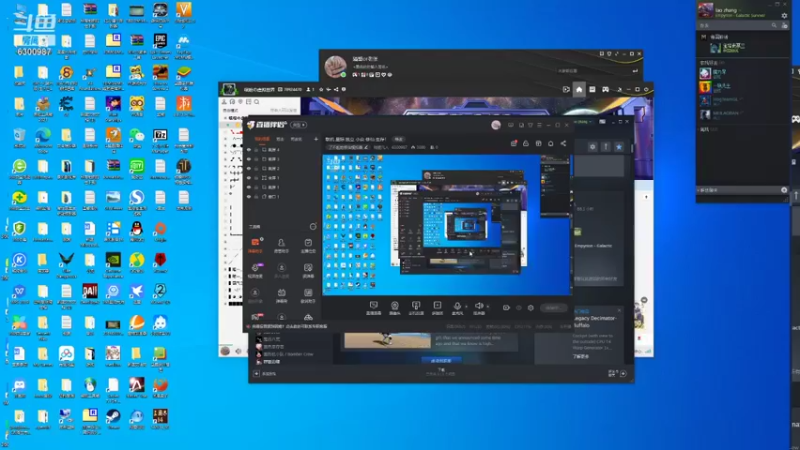The height and width of the screenshot is (450, 800).
Task: Toggle the lock on the first source row
Action: (x=257, y=150)
